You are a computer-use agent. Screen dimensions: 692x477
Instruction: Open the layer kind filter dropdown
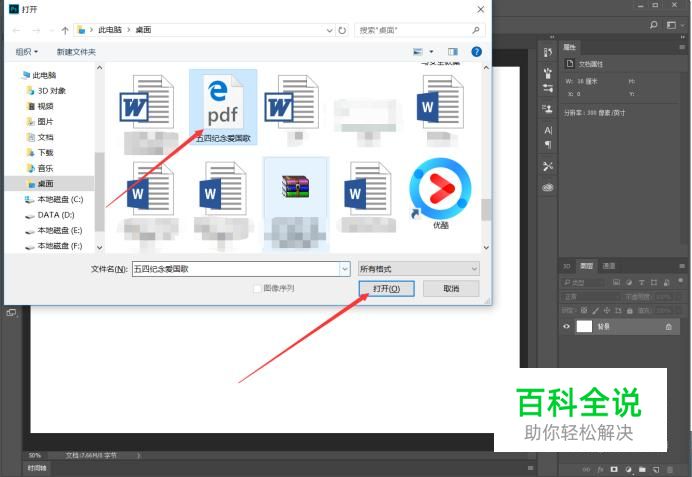click(582, 282)
